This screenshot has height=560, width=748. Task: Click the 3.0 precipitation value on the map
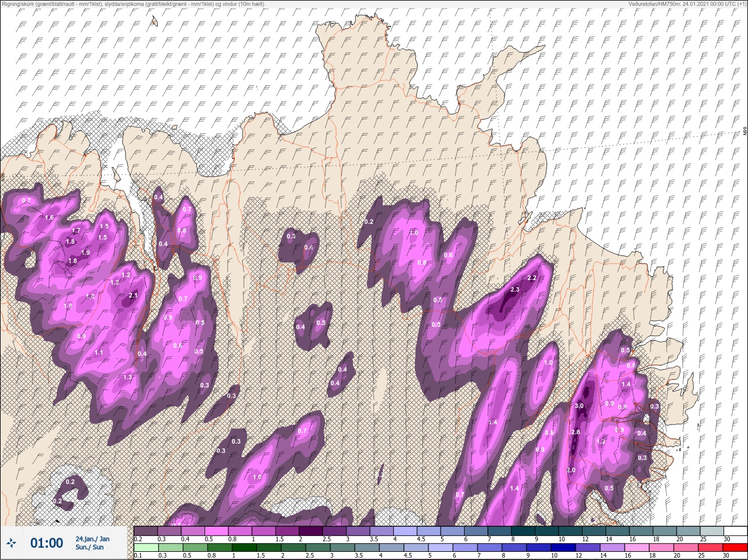[579, 406]
